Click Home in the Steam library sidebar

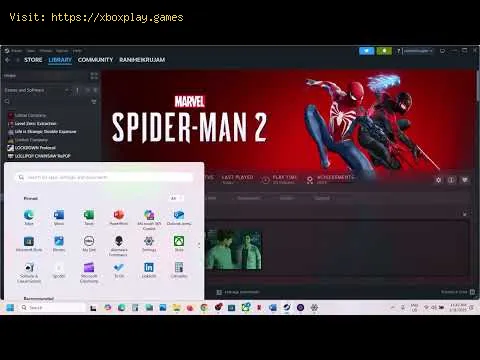[x=10, y=76]
